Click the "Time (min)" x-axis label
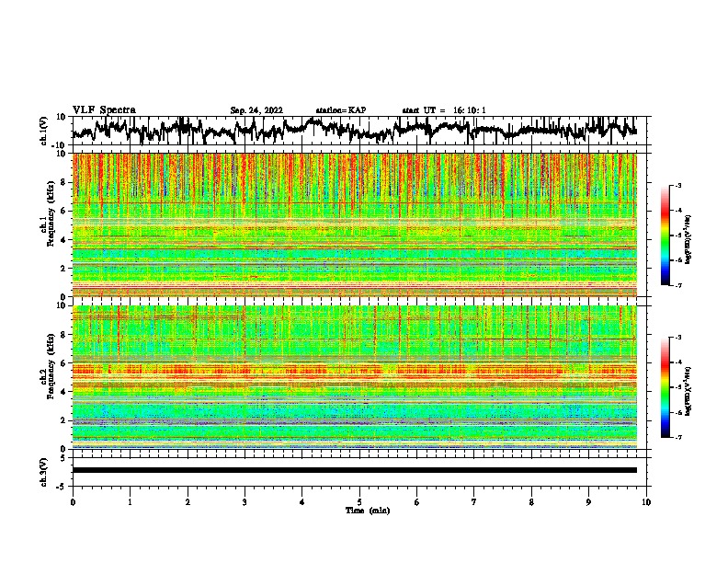 (368, 511)
